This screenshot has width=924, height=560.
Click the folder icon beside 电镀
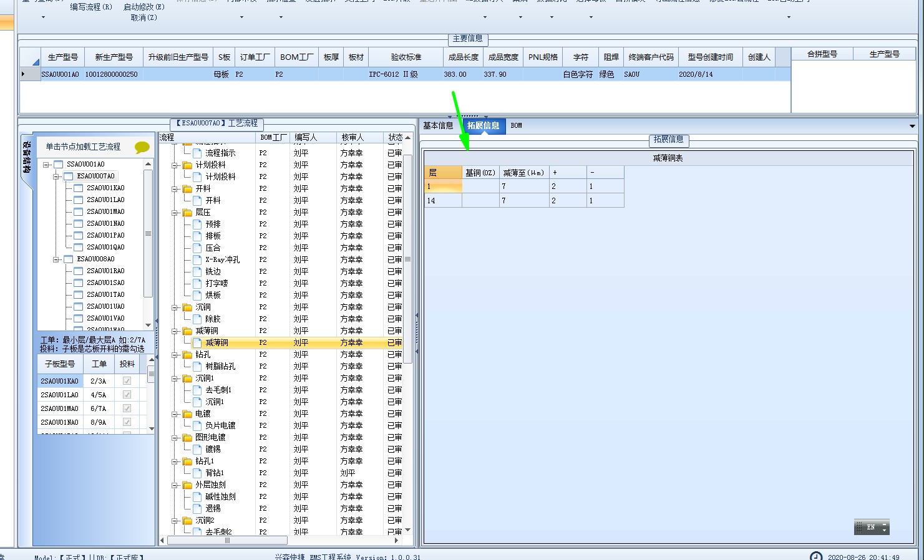click(x=187, y=414)
